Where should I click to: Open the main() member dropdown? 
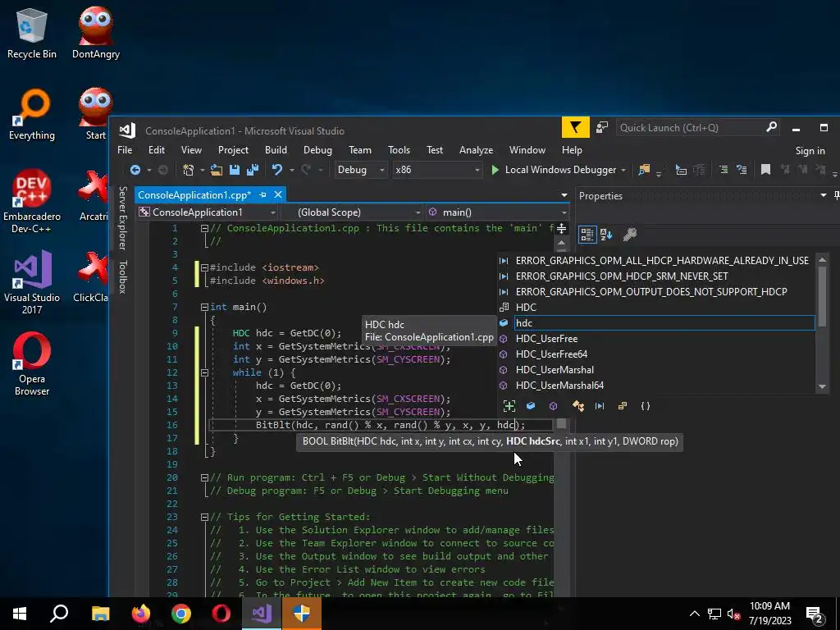[497, 212]
